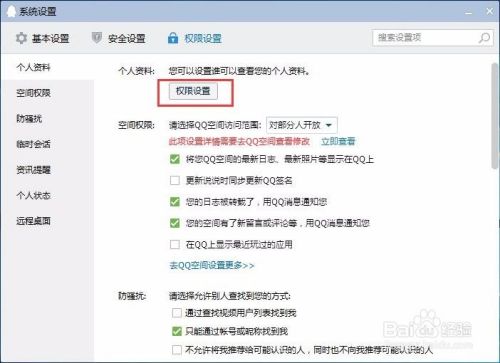Click the vertical scrollbar thumb on right

tap(495, 116)
